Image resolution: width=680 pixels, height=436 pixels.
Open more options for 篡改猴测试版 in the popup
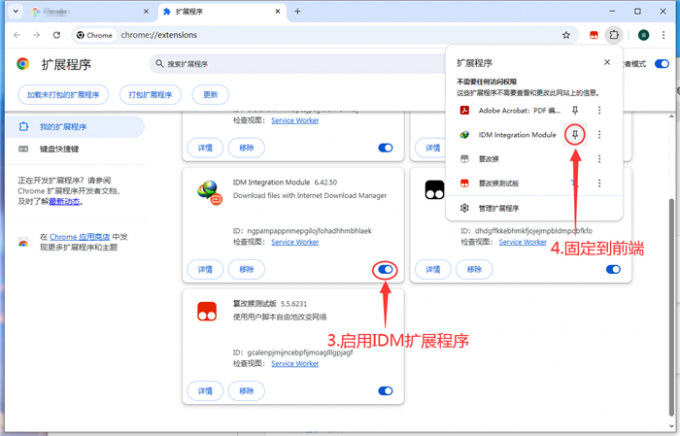click(x=599, y=183)
